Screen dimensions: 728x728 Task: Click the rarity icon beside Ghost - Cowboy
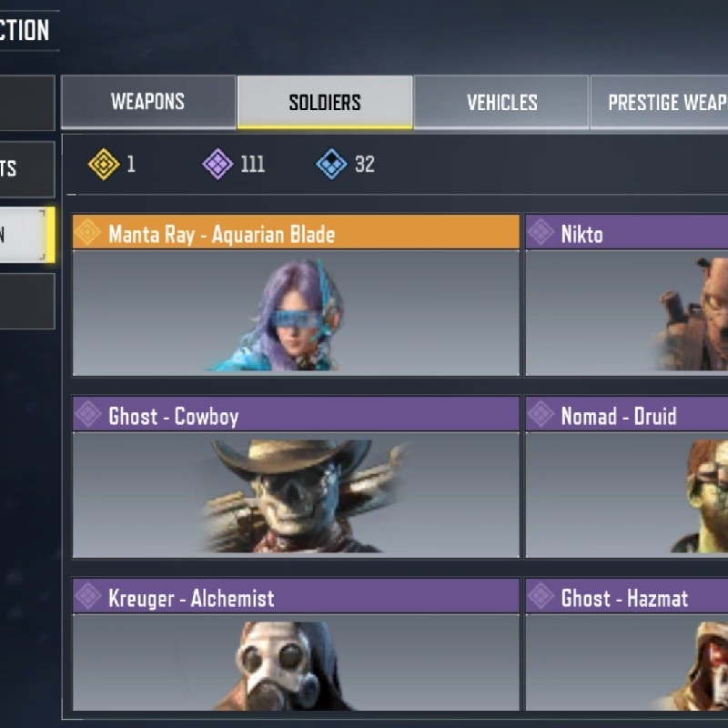pos(87,414)
